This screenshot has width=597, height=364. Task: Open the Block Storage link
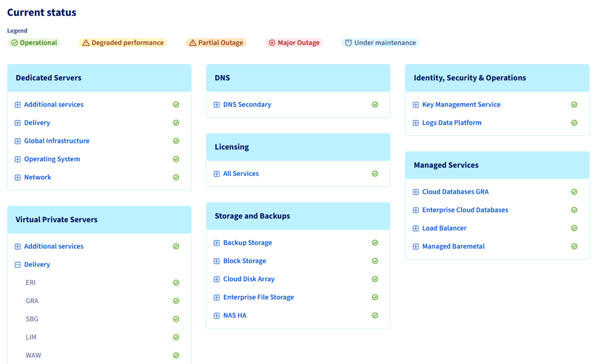pyautogui.click(x=245, y=261)
